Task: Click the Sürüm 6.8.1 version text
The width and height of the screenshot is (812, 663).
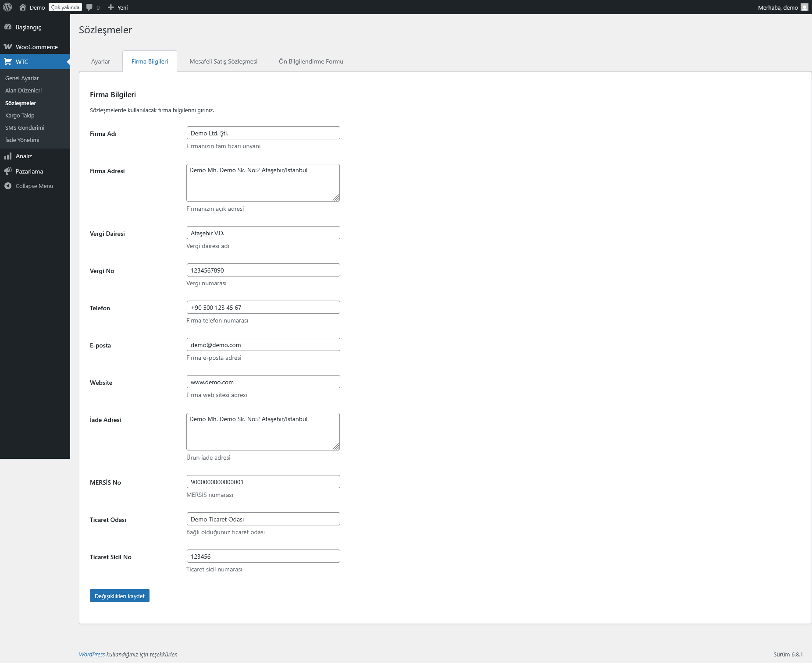Action: tap(788, 654)
